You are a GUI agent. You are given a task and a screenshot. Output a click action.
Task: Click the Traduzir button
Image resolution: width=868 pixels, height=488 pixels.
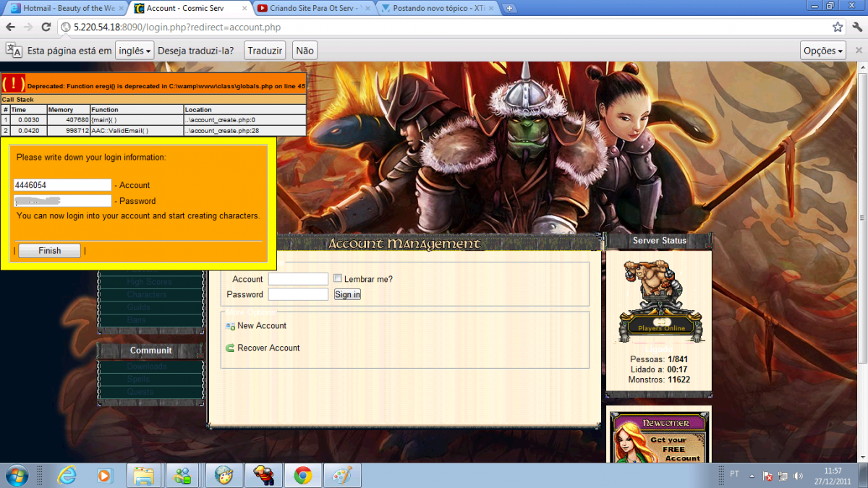265,51
